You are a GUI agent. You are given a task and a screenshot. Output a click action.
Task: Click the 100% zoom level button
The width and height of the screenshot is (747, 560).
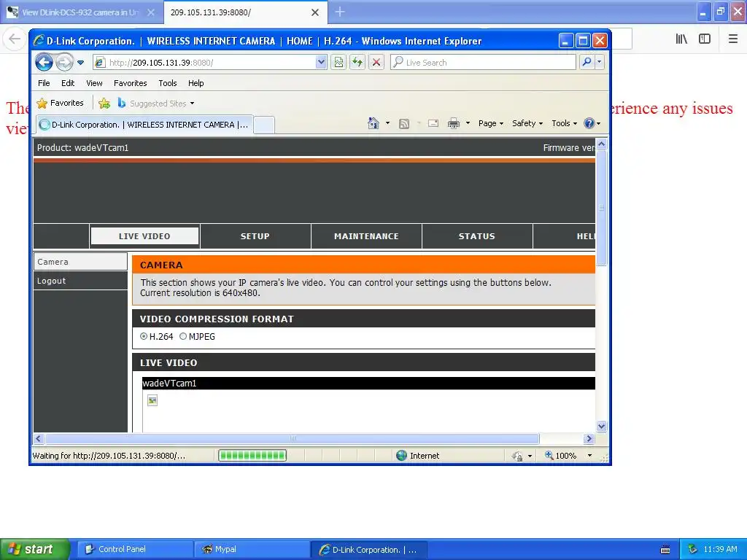point(561,456)
